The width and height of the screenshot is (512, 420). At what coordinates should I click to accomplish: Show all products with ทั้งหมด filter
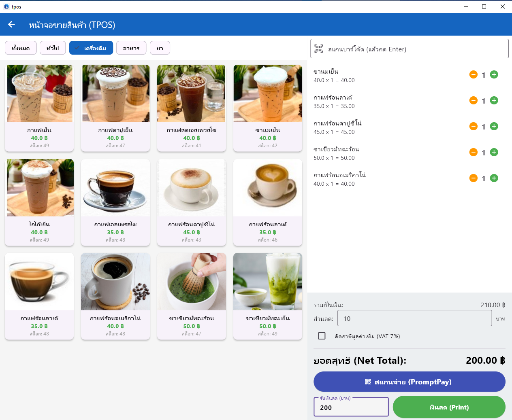point(21,48)
